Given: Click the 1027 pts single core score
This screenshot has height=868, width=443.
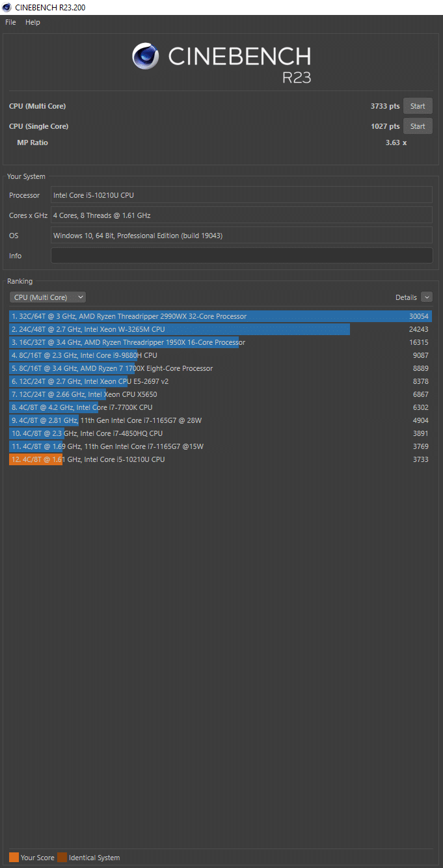Looking at the screenshot, I should tap(385, 126).
